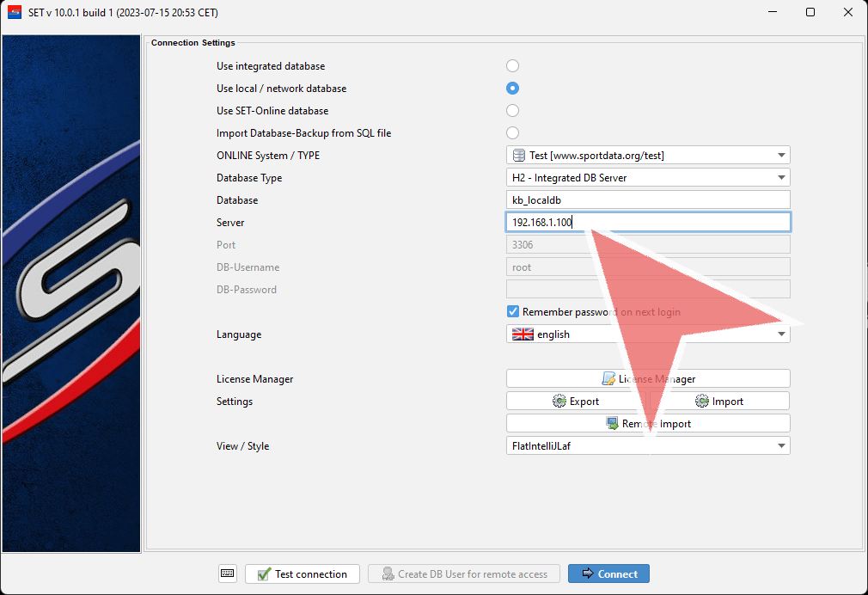868x595 pixels.
Task: Open the License Manager
Action: [647, 379]
